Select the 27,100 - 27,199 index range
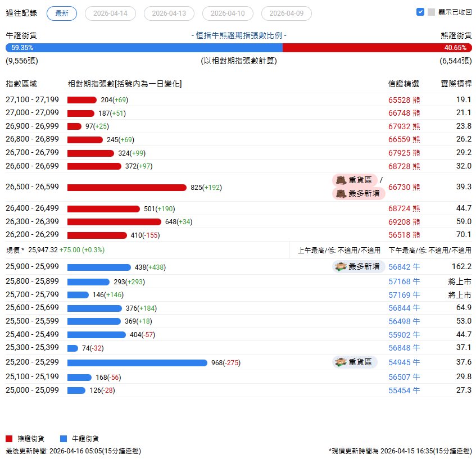 (x=32, y=99)
